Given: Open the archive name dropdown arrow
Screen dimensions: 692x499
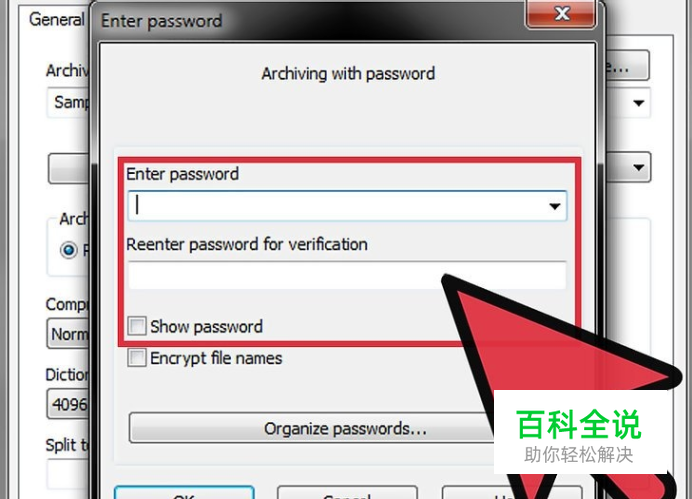Looking at the screenshot, I should coord(638,103).
